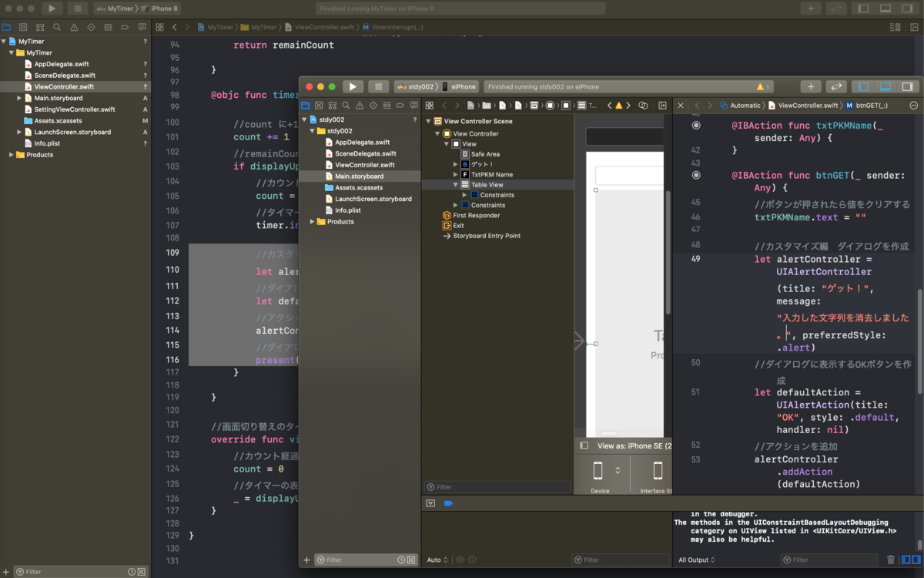Toggle the navigator panel in stdy002 toolbar
This screenshot has width=924, height=578.
click(x=863, y=86)
